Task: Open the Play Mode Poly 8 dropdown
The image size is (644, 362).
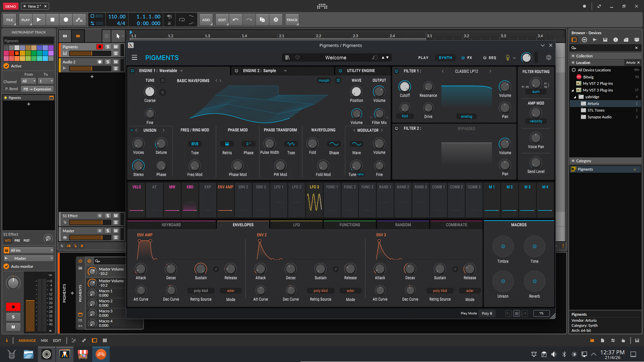Action: pyautogui.click(x=487, y=314)
